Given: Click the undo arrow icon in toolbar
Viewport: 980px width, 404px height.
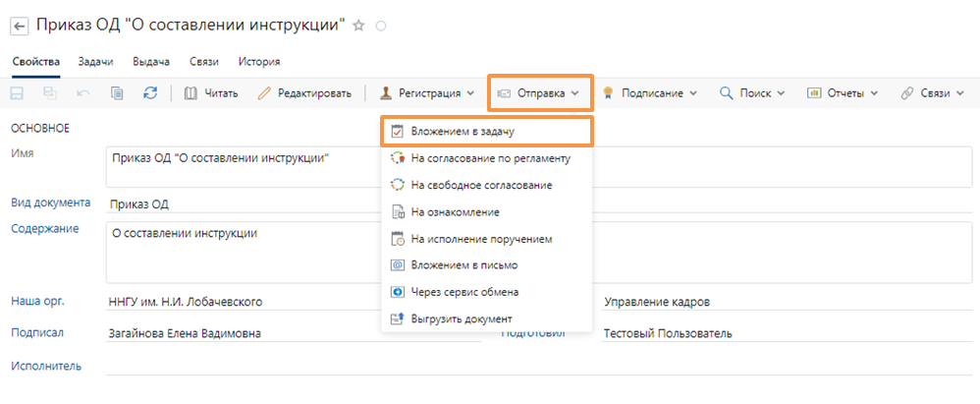Looking at the screenshot, I should [83, 93].
